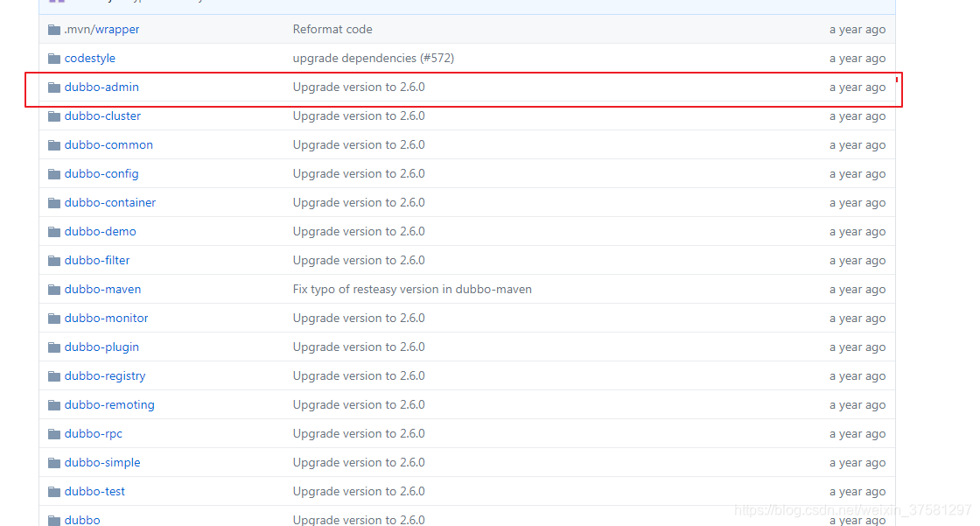Click folder icon beside dubbo-common
The width and height of the screenshot is (980, 526).
coord(54,145)
